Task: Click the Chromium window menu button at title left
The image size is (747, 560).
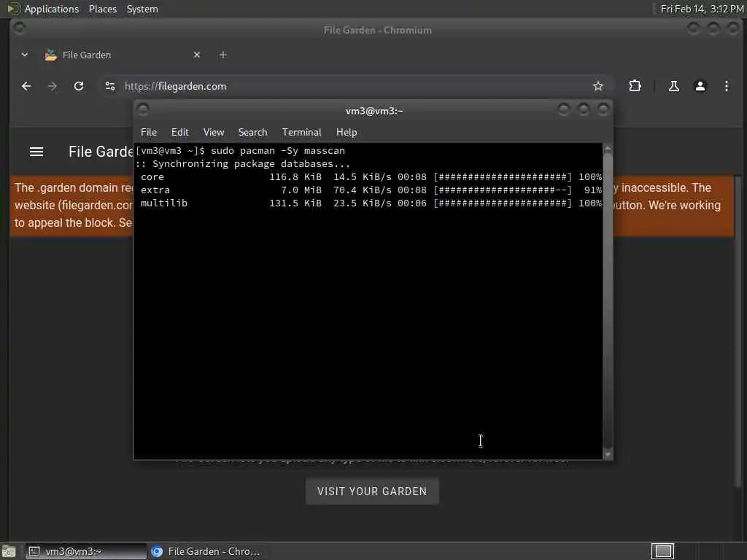Action: point(19,28)
